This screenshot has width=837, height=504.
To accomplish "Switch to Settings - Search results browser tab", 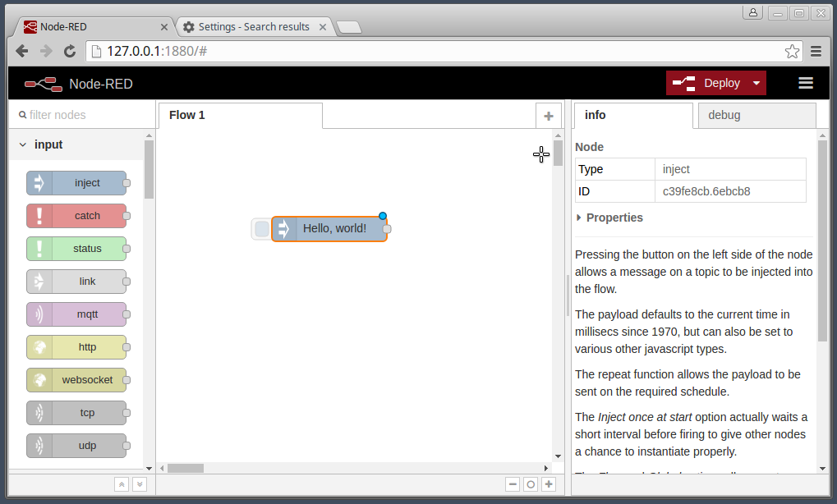I will [x=254, y=26].
